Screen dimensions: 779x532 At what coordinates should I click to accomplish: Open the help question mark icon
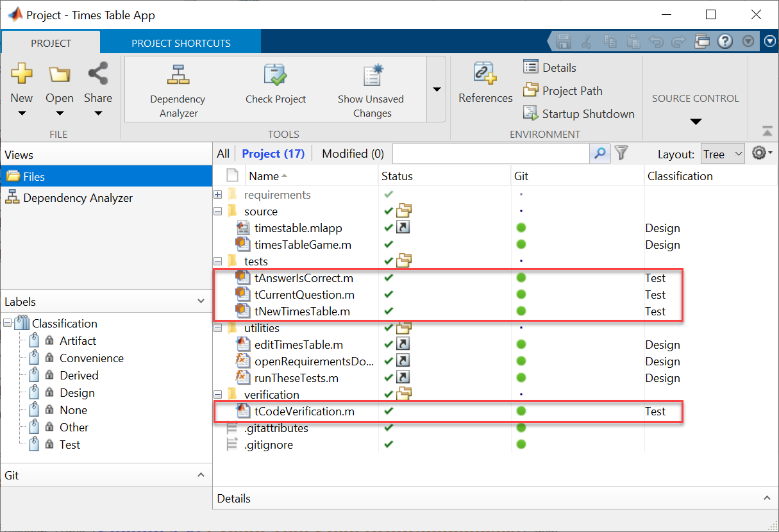coord(725,42)
